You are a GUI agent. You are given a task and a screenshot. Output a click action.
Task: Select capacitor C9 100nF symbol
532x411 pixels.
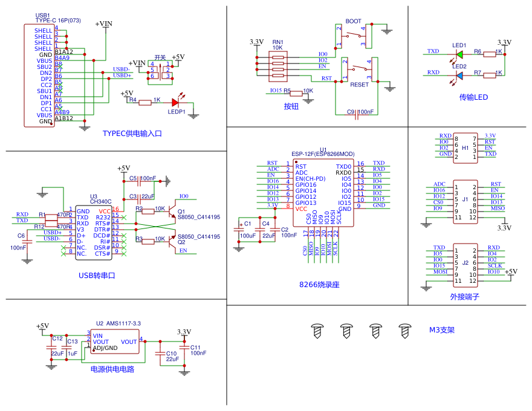[x=356, y=115]
